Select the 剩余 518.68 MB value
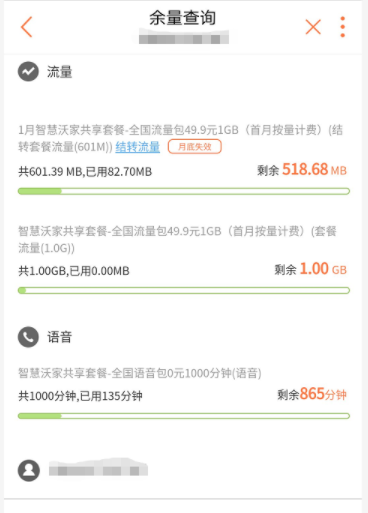The height and width of the screenshot is (513, 368). click(x=302, y=169)
